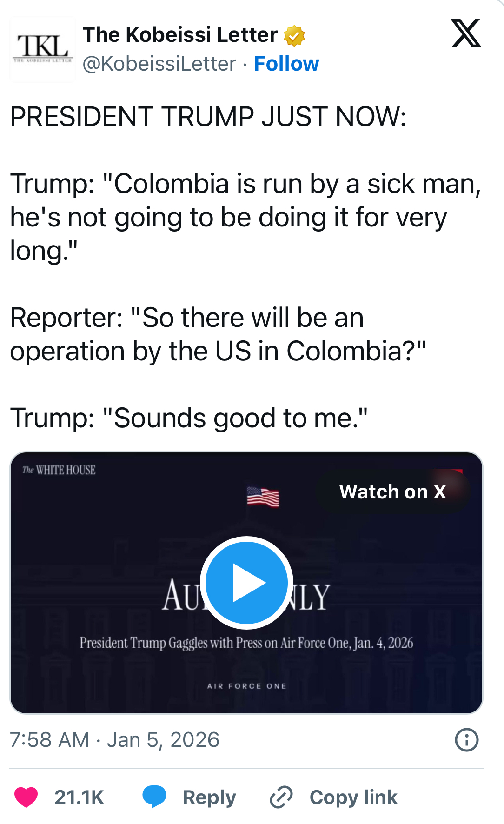The image size is (504, 824).
Task: Click the TKL profile avatar
Action: pos(43,49)
